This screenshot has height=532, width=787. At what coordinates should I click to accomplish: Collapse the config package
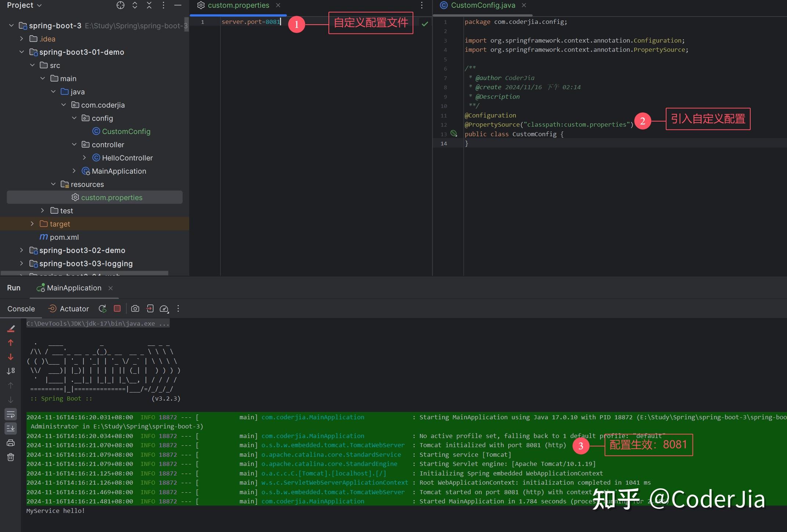point(74,118)
